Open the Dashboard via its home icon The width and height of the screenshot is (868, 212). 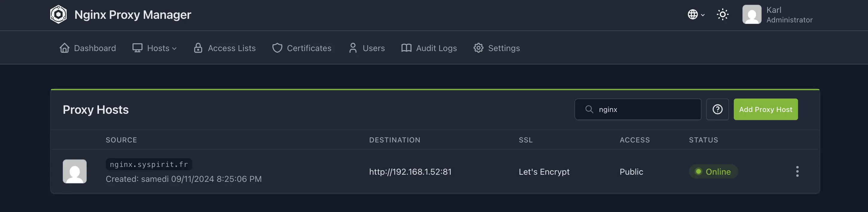click(64, 48)
